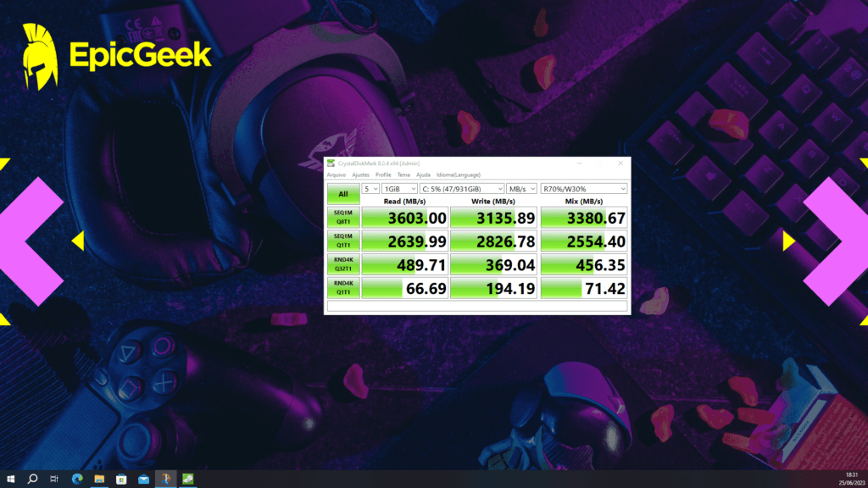Image resolution: width=868 pixels, height=488 pixels.
Task: Start the RND4K Q32T1 benchmark
Action: tap(342, 264)
